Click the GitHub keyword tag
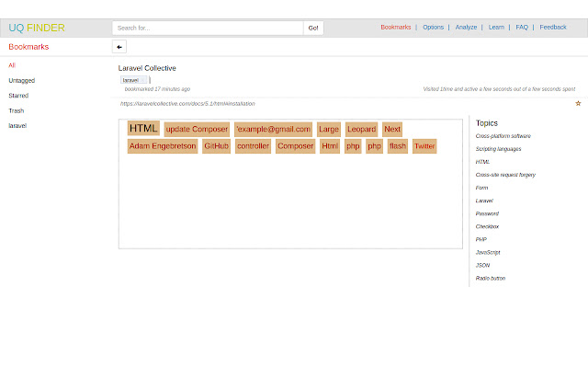The image size is (588, 368). 217,146
